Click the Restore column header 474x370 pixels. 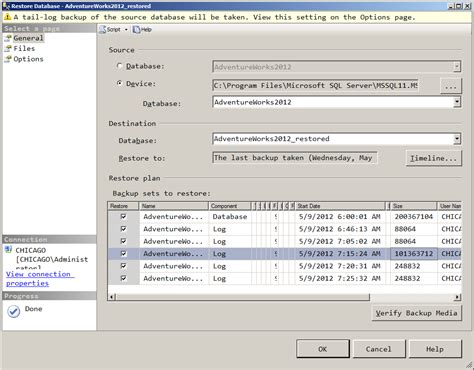(123, 206)
